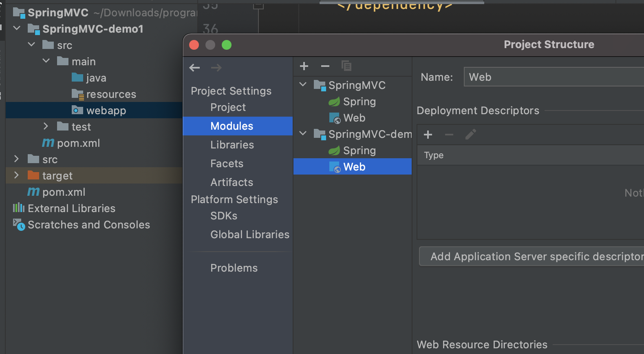Click Add Application Server specific descriptor button

click(534, 257)
